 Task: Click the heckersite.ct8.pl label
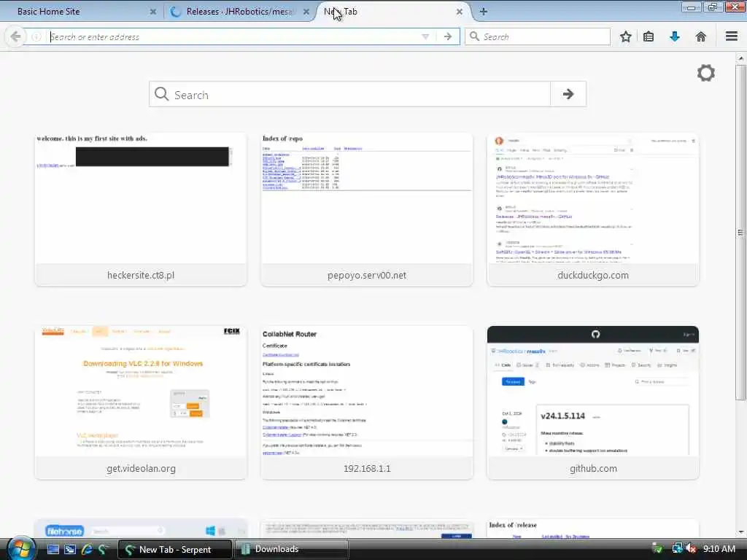click(x=141, y=275)
